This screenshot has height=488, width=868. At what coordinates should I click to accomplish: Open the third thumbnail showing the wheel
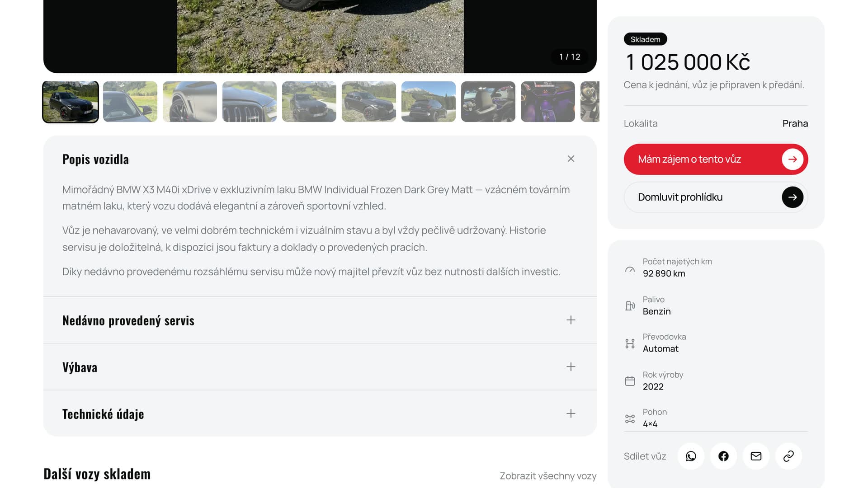[190, 102]
